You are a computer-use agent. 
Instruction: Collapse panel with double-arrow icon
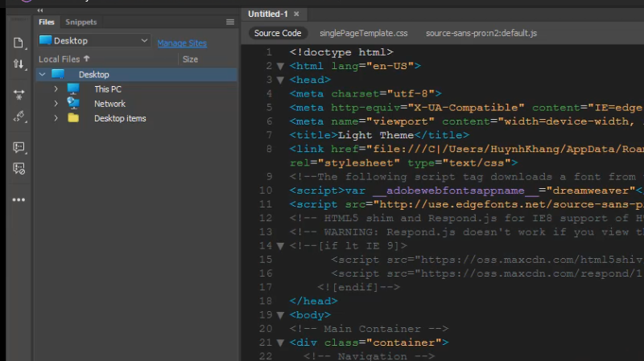click(x=39, y=10)
